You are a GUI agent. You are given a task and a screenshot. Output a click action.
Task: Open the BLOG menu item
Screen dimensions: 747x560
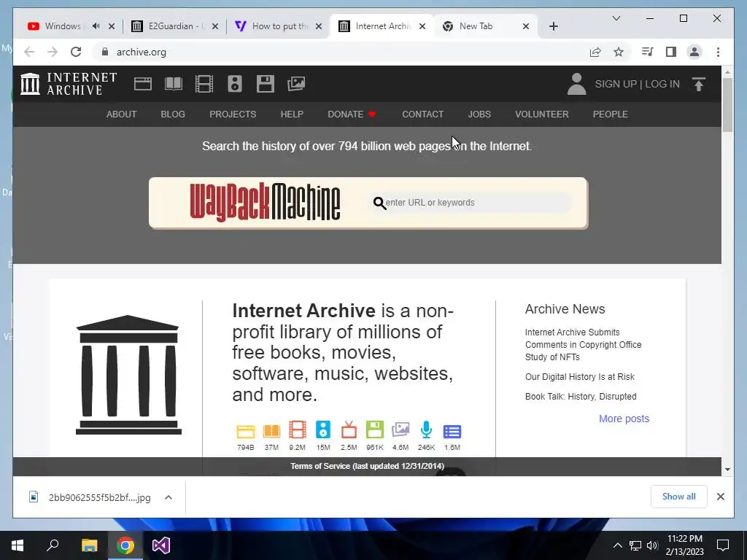click(x=173, y=114)
